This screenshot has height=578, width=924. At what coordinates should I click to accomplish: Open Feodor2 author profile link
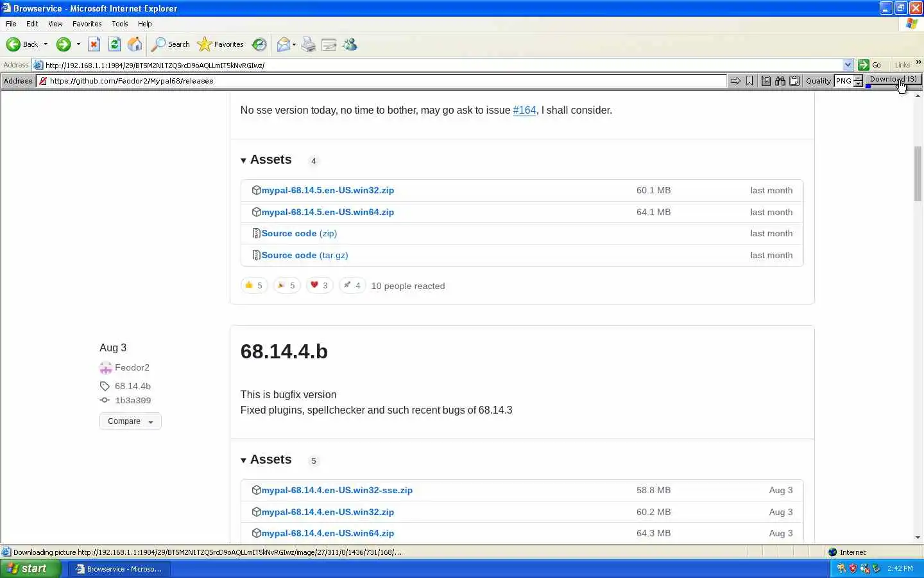(x=132, y=367)
